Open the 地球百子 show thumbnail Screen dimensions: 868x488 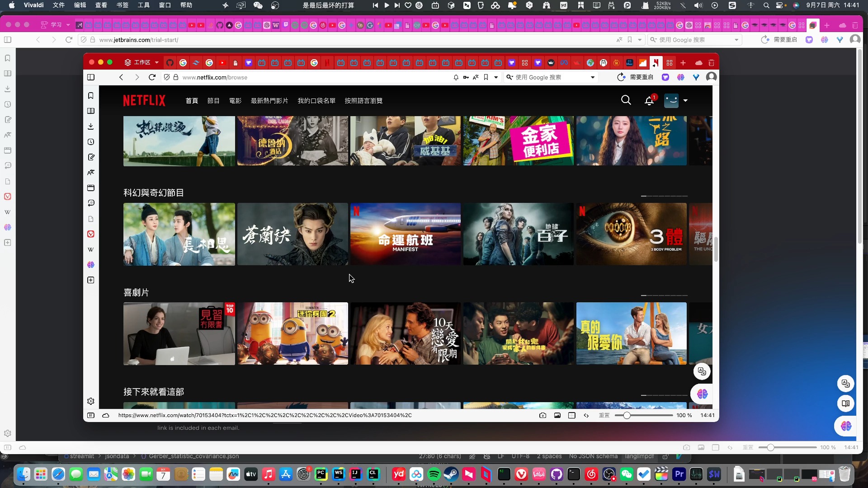519,234
